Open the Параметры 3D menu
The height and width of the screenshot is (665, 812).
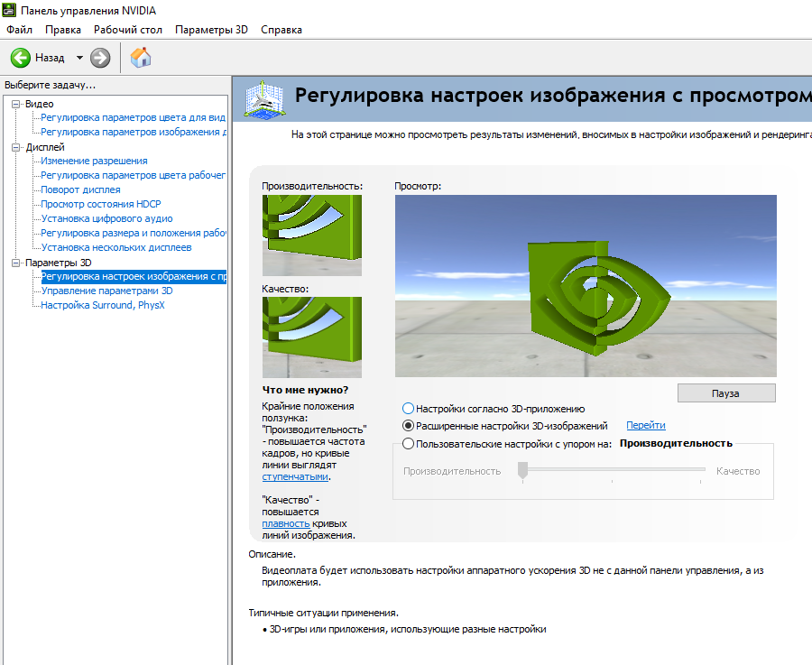click(211, 30)
